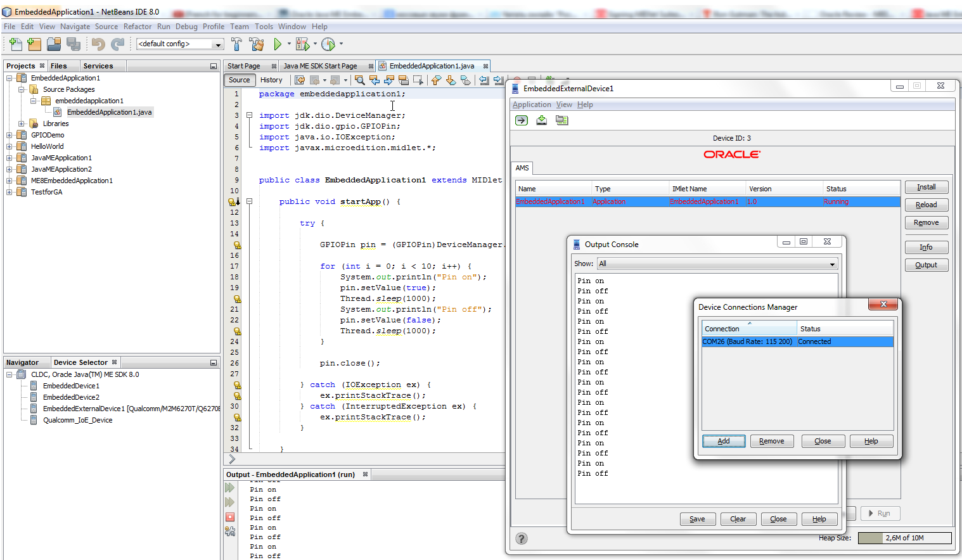Switch the editor to History view

tap(271, 80)
